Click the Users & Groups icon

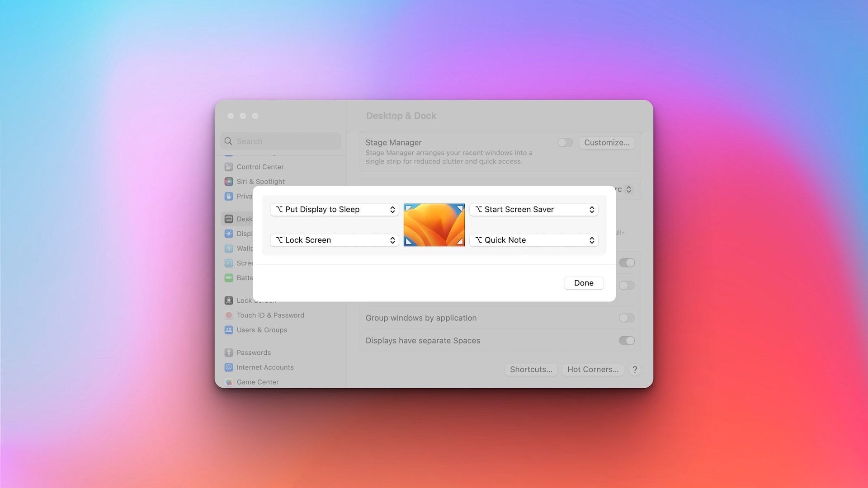[229, 330]
